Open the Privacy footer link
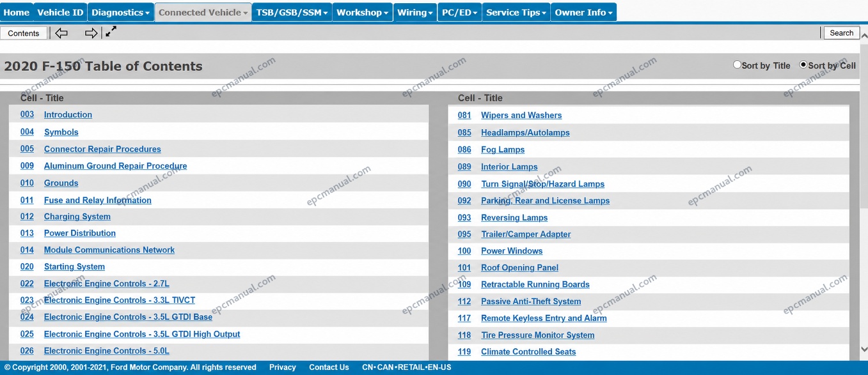The image size is (868, 375). point(282,367)
